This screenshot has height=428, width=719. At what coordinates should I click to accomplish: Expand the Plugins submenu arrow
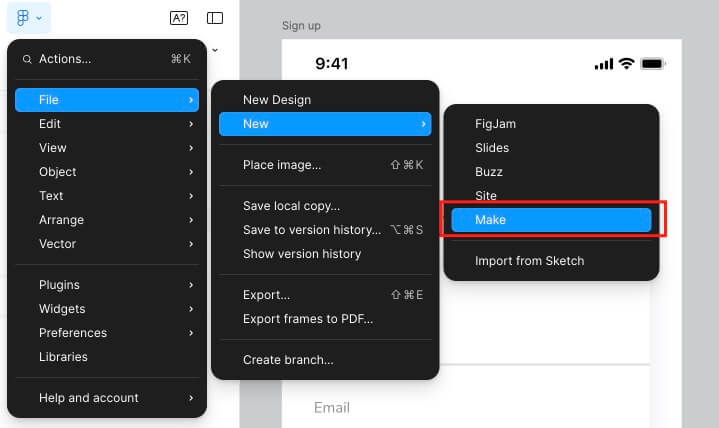point(190,285)
